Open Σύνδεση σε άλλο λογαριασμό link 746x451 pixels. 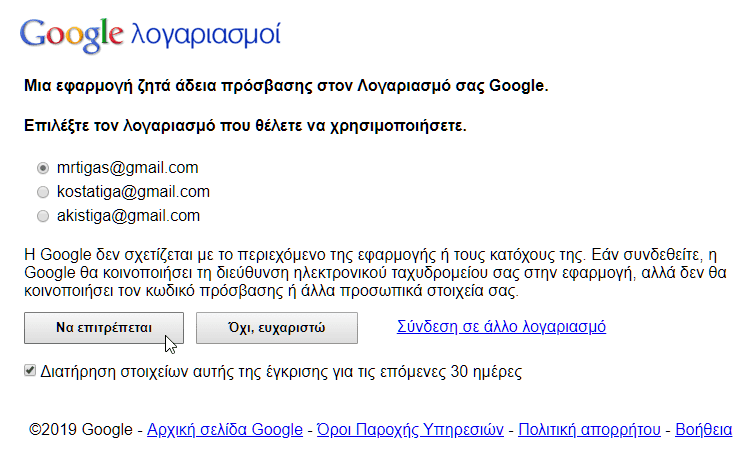[501, 327]
